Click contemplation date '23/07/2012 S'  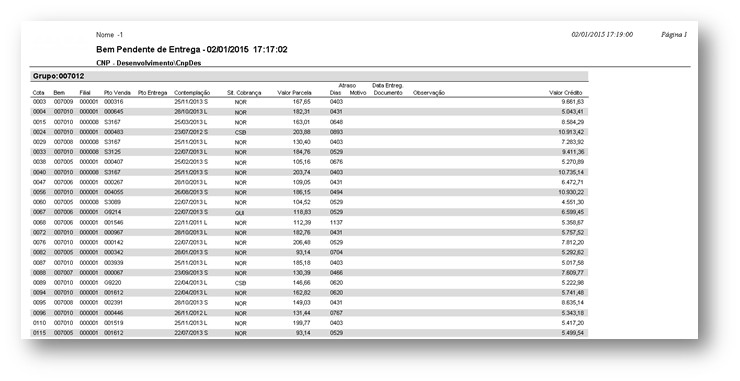191,132
